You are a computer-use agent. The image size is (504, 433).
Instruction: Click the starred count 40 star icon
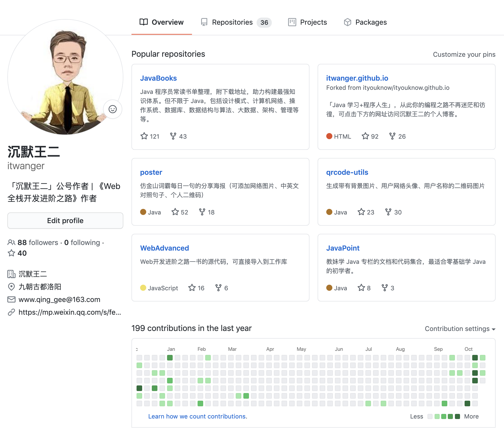point(11,253)
